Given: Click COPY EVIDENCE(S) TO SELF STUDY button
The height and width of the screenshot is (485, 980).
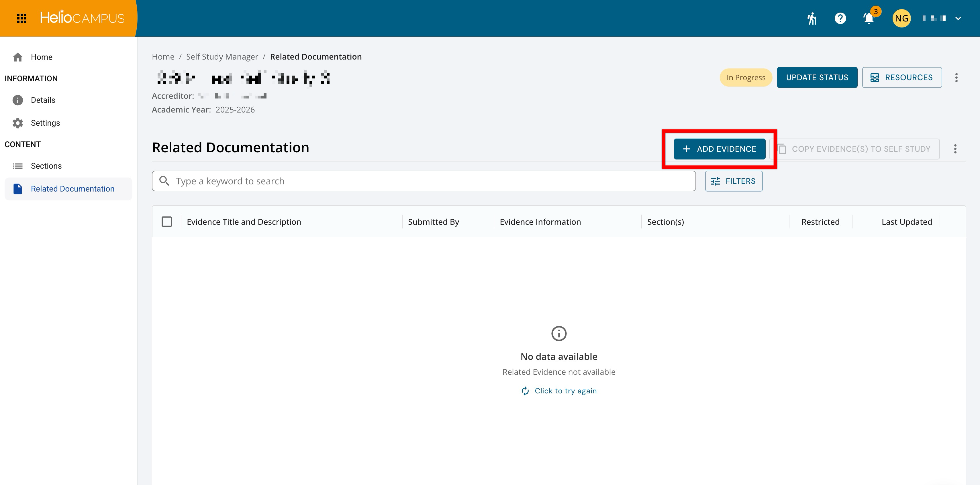Looking at the screenshot, I should [x=854, y=149].
